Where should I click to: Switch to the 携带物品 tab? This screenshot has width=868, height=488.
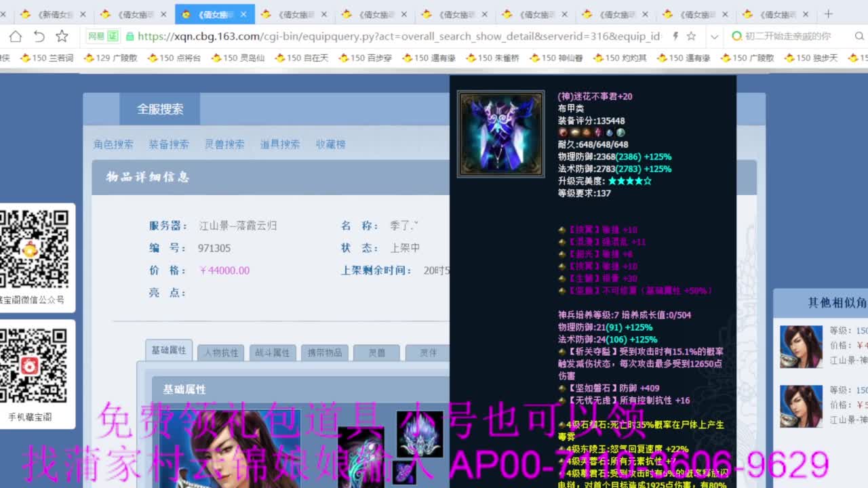pyautogui.click(x=324, y=352)
